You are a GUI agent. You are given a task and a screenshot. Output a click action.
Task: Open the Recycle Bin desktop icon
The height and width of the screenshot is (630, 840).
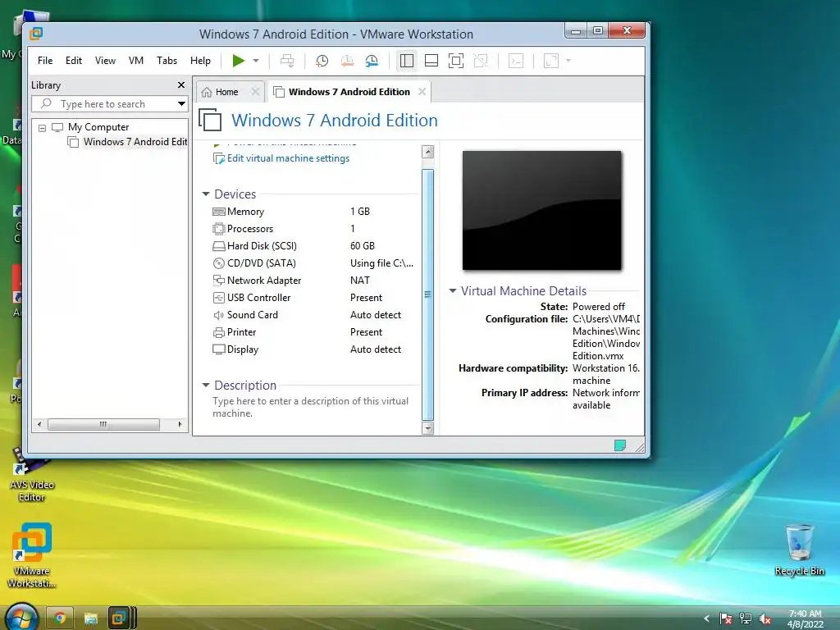tap(799, 550)
